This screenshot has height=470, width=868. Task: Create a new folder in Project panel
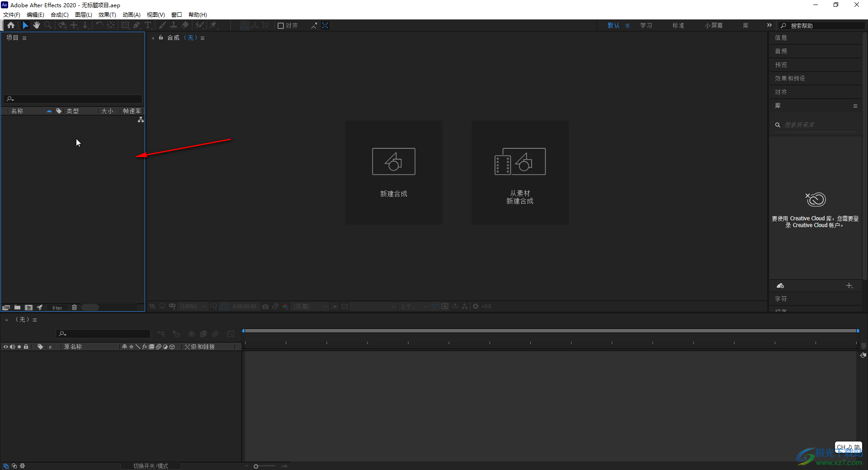(17, 308)
